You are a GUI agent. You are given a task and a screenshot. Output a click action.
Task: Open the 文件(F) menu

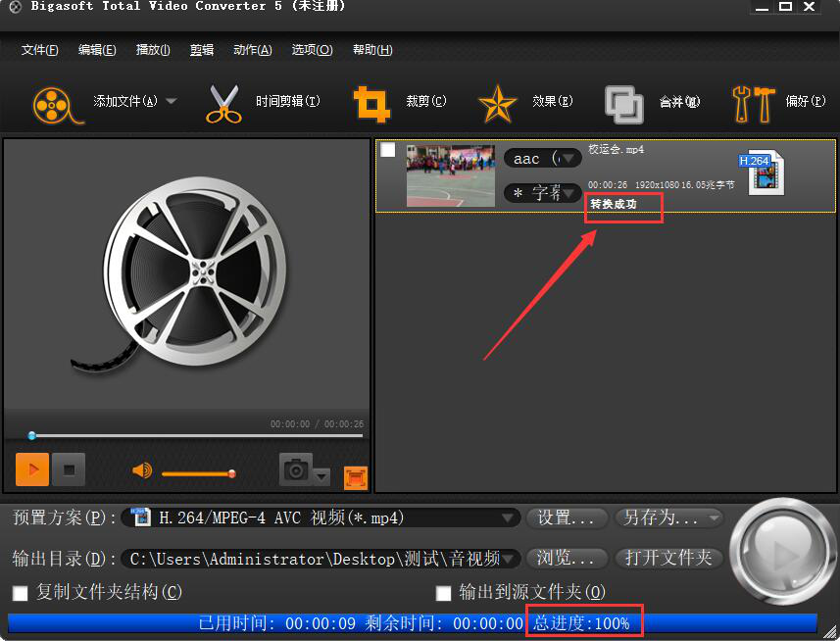coord(39,50)
